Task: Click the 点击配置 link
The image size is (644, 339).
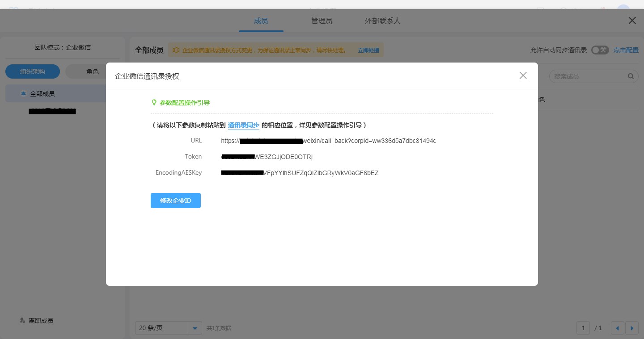Action: (626, 50)
